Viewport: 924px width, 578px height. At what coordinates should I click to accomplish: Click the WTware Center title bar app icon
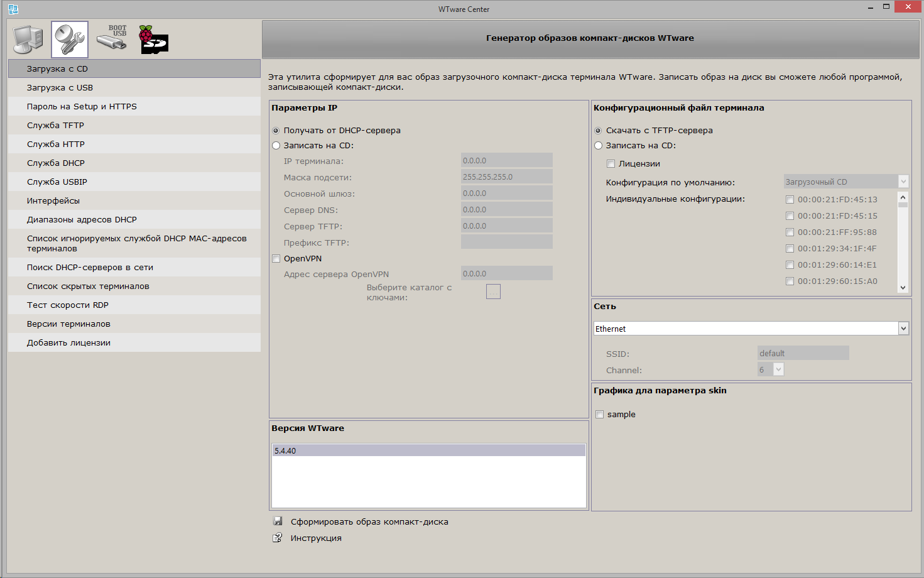[13, 9]
